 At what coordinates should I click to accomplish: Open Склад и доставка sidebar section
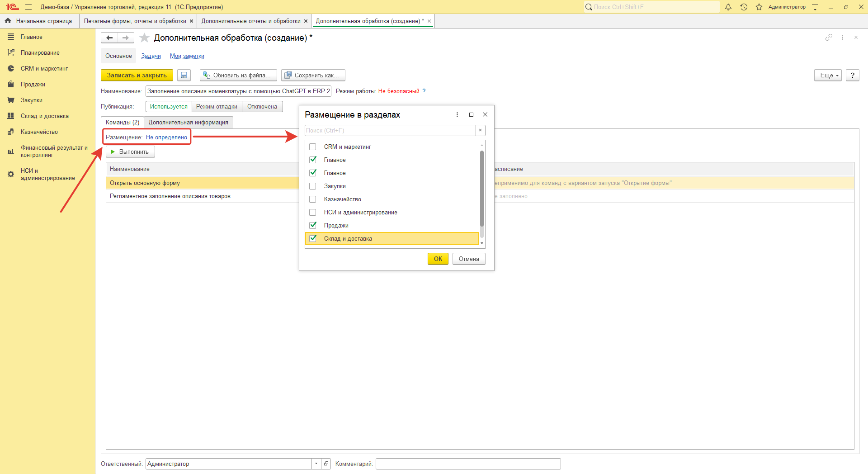tap(44, 116)
